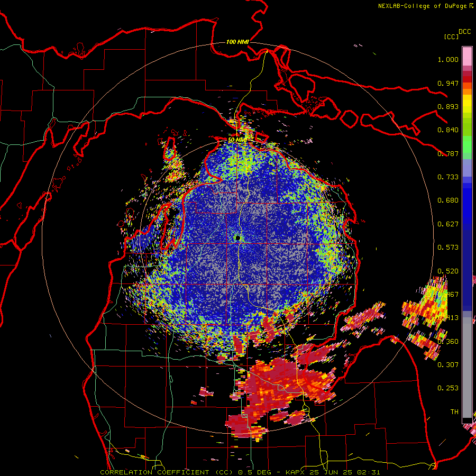
Task: Click the KAPX station identifier
Action: 296,472
